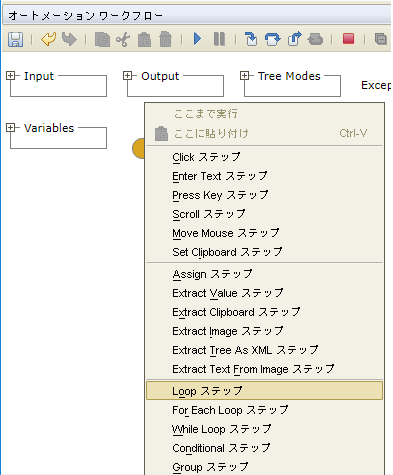Image resolution: width=393 pixels, height=475 pixels.
Task: Insert Extract Text From Image ステップ
Action: tap(264, 369)
